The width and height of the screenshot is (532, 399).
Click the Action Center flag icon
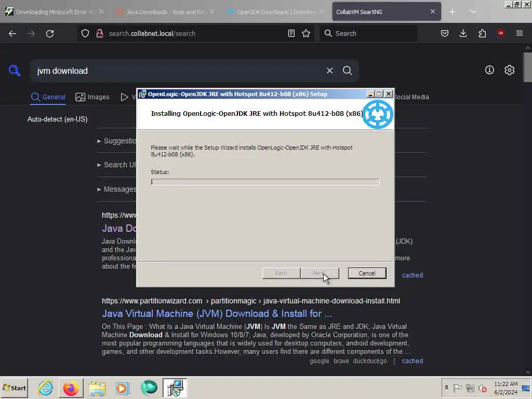click(457, 388)
